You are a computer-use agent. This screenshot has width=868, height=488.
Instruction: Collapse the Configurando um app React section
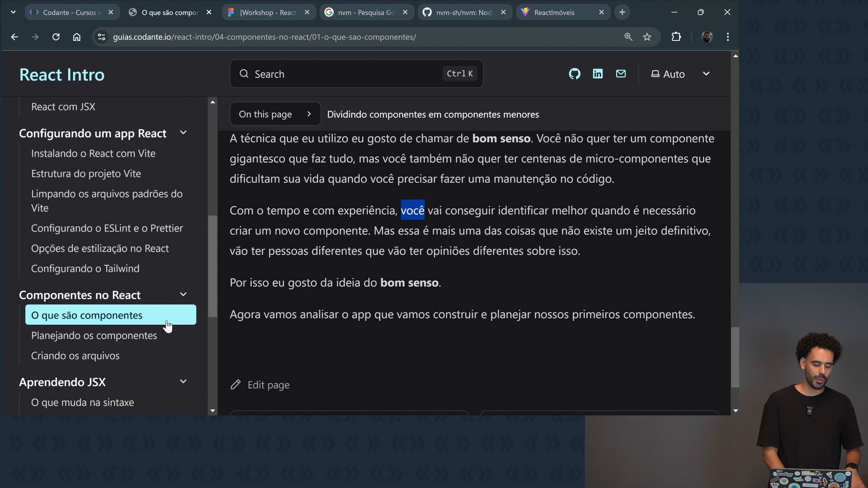pos(183,133)
